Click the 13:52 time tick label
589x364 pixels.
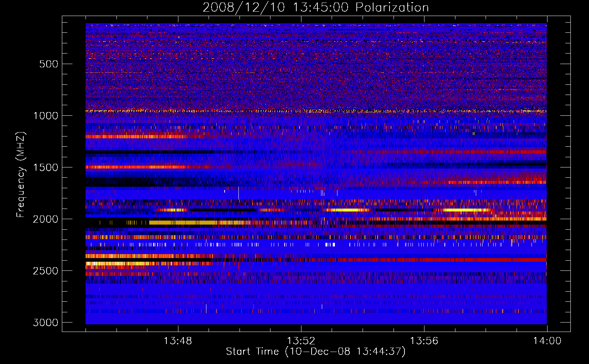pyautogui.click(x=301, y=341)
